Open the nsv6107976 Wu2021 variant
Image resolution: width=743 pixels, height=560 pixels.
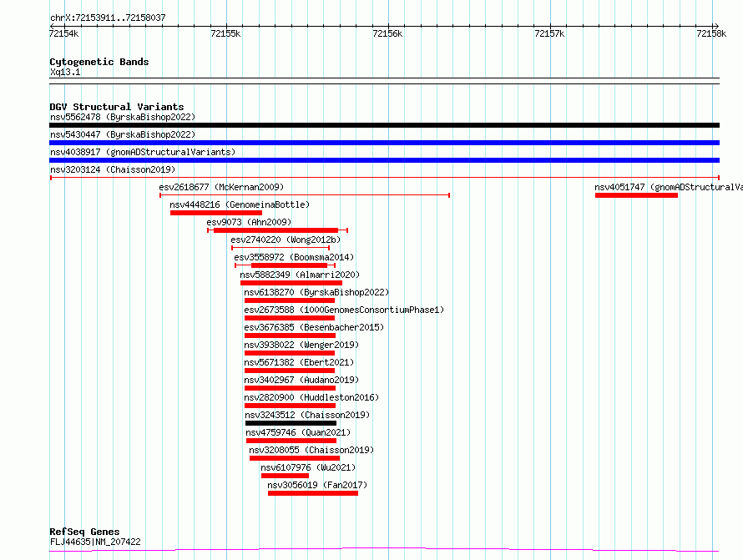(x=285, y=476)
